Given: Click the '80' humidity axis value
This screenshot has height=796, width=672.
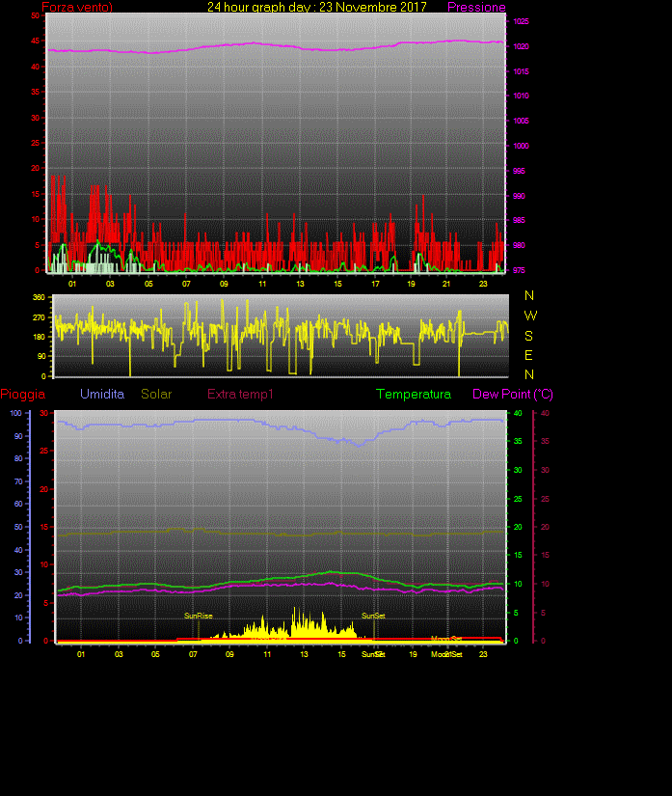Looking at the screenshot, I should point(18,458).
